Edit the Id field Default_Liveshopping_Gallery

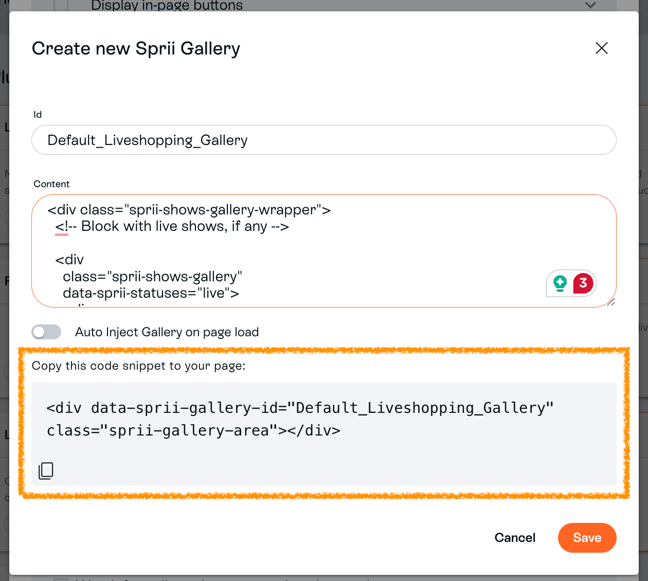tap(324, 140)
